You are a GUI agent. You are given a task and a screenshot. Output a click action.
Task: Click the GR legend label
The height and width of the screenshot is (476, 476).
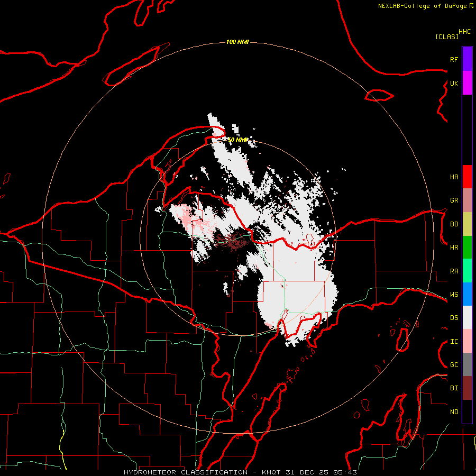(x=454, y=200)
